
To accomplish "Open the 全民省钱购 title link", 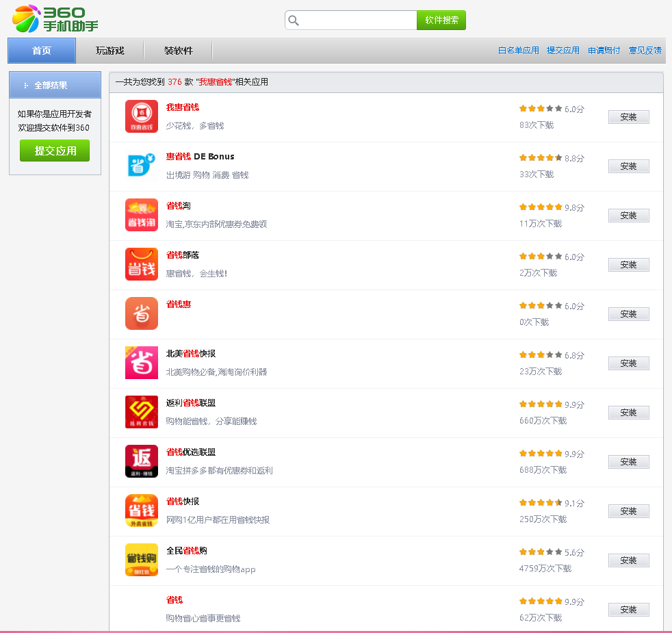I will [x=187, y=551].
